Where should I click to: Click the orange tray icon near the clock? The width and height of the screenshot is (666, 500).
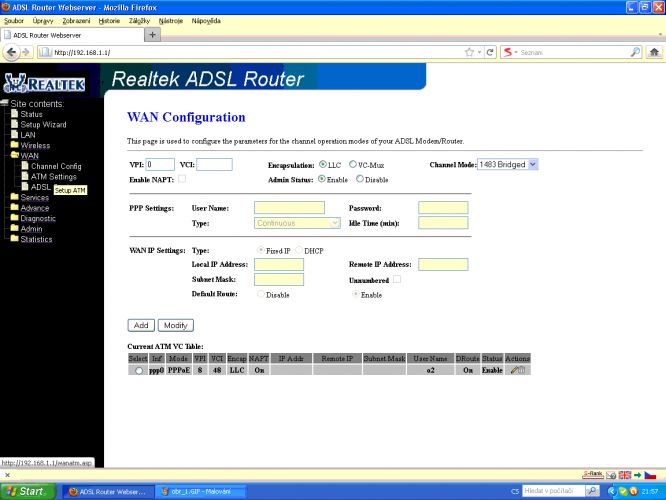coord(633,491)
